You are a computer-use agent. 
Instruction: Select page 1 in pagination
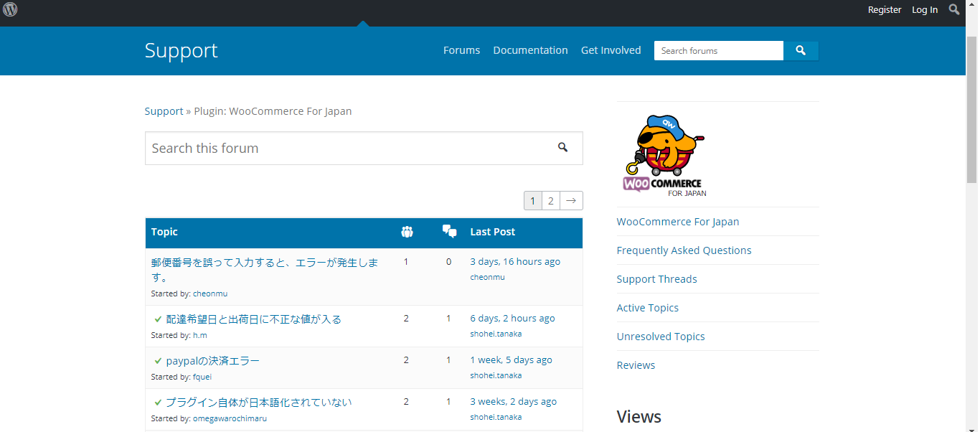pos(532,201)
